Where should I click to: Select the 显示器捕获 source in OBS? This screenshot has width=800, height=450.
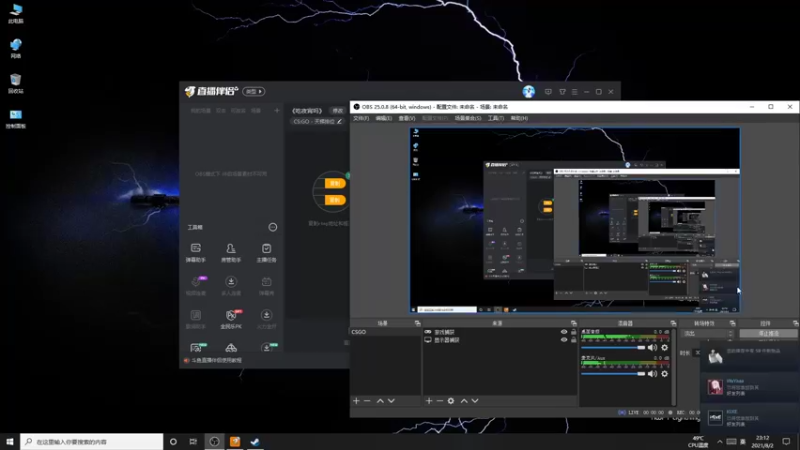coord(446,340)
